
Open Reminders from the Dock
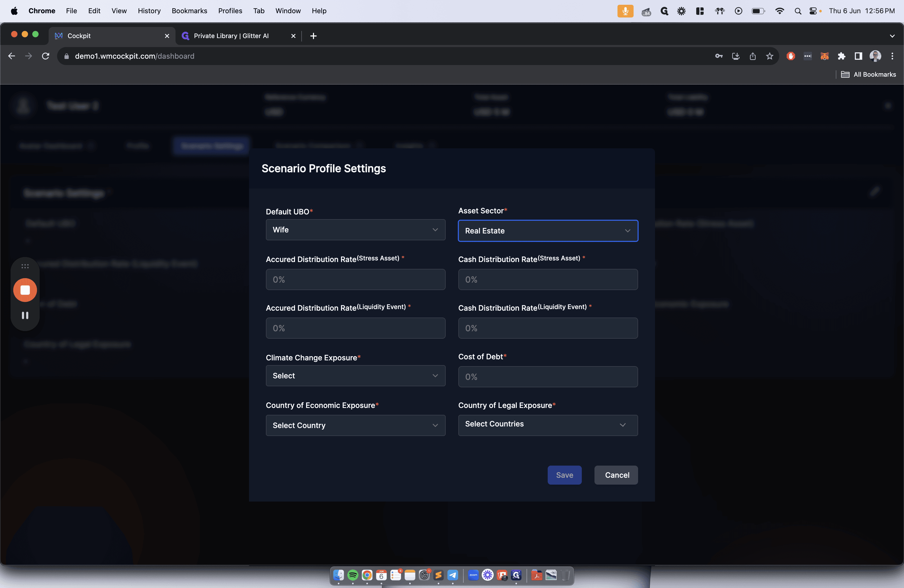[396, 575]
